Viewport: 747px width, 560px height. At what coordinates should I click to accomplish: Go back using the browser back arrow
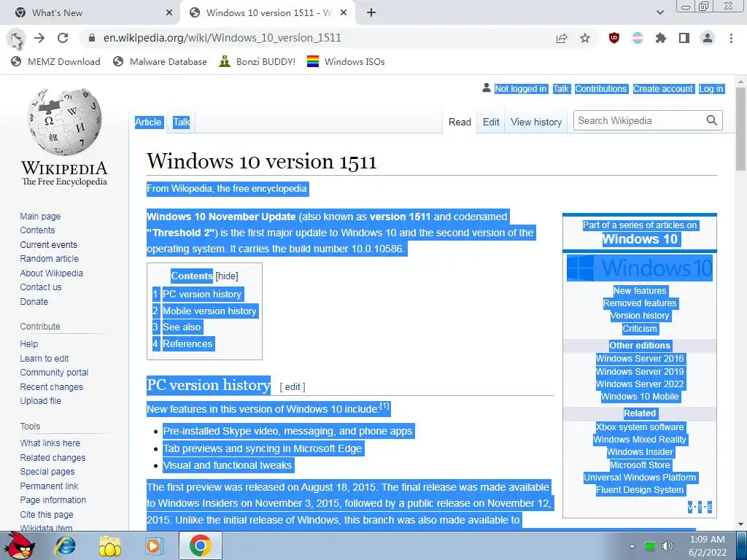(x=16, y=39)
